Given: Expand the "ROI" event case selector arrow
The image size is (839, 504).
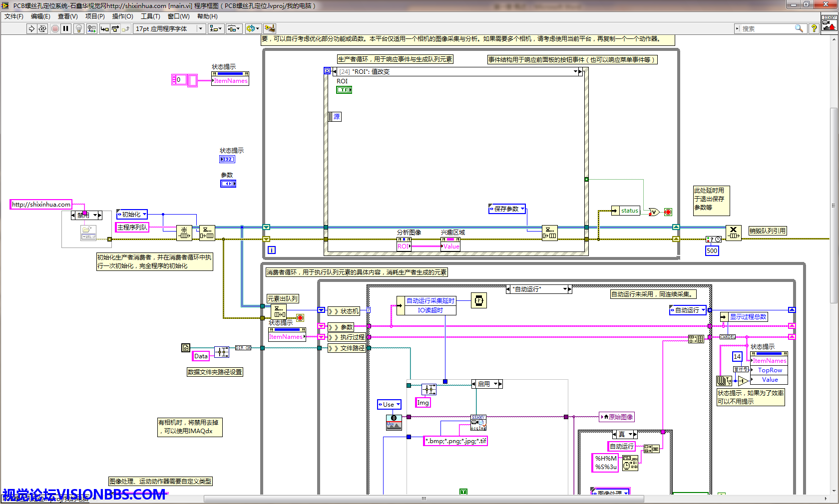Looking at the screenshot, I should click(x=576, y=72).
